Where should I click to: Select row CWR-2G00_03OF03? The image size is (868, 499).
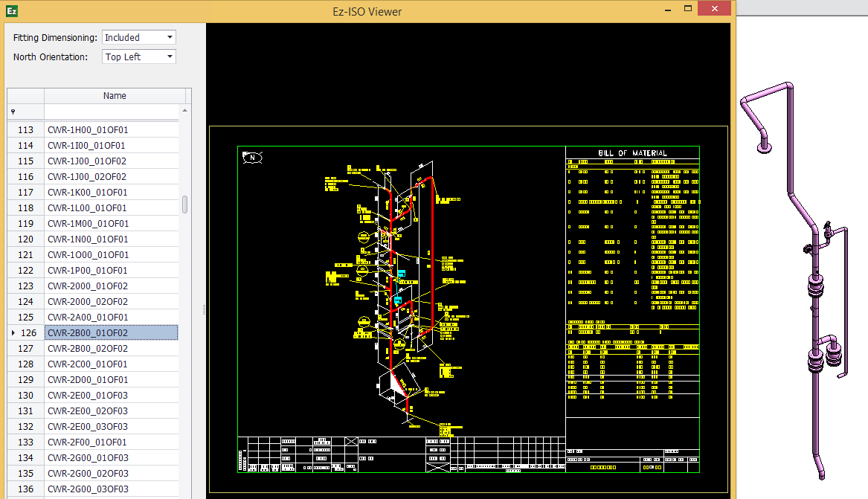click(x=112, y=489)
